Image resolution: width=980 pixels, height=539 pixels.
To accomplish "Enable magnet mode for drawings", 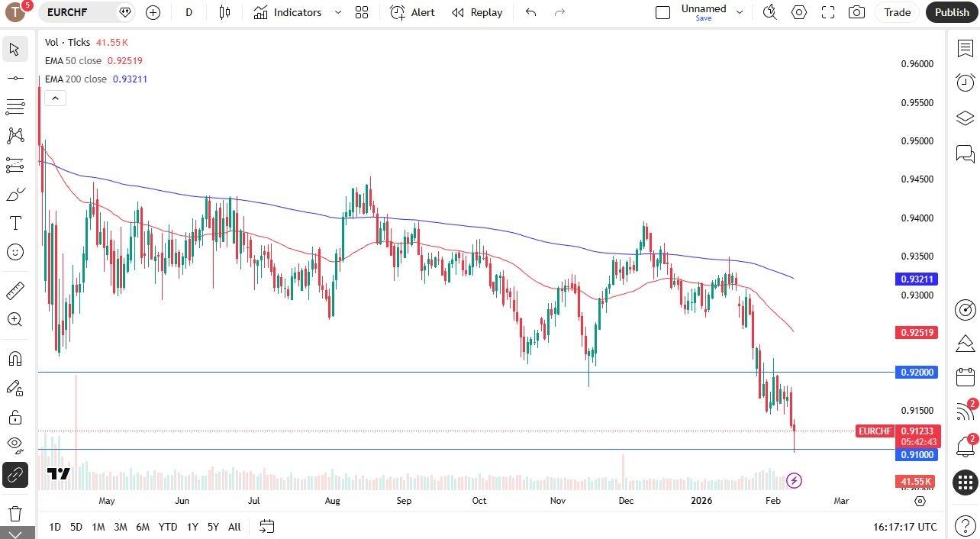I will pyautogui.click(x=15, y=359).
